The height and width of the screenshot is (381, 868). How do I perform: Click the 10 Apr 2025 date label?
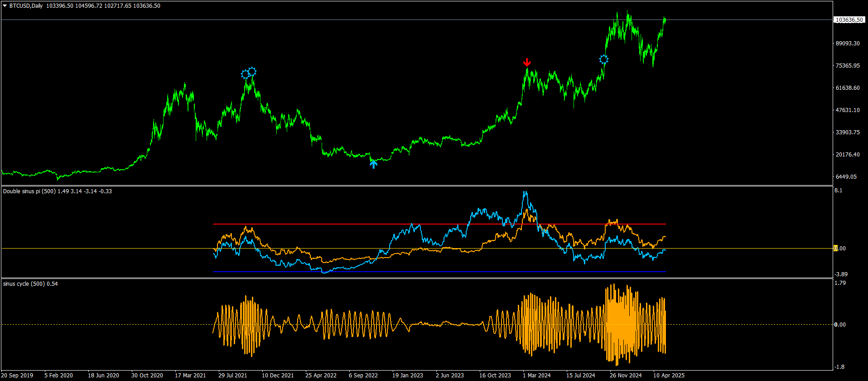tap(669, 376)
